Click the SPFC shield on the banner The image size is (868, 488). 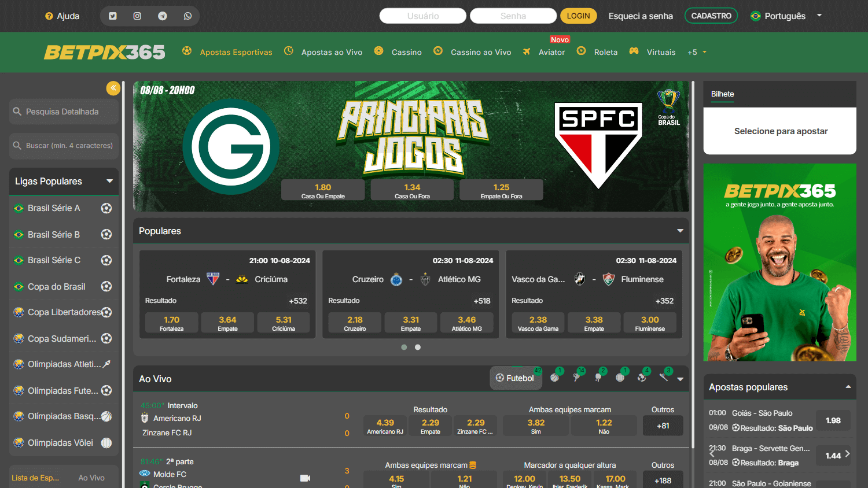pos(598,146)
